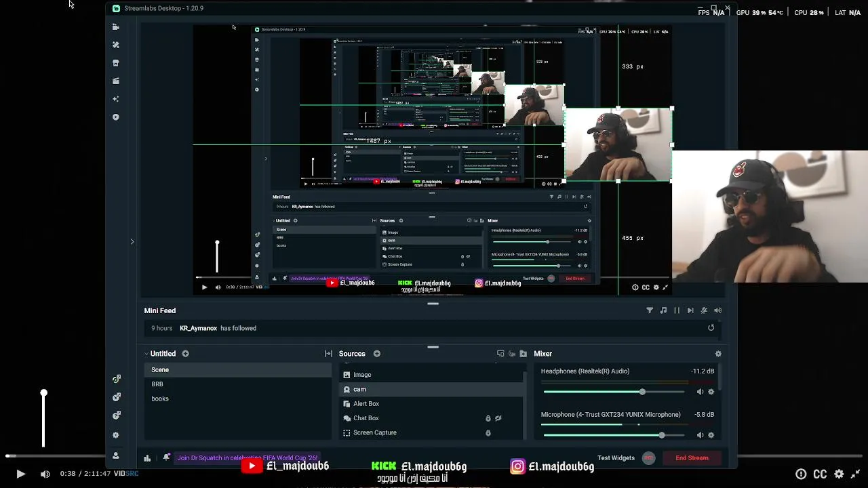This screenshot has height=488, width=868.
Task: Select the BRB scene
Action: tap(237, 384)
